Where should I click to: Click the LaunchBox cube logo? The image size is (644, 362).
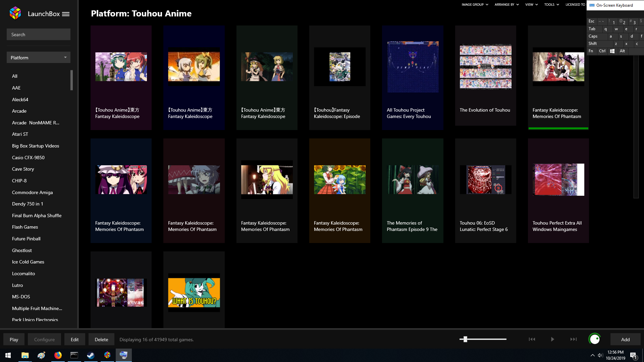pos(15,13)
